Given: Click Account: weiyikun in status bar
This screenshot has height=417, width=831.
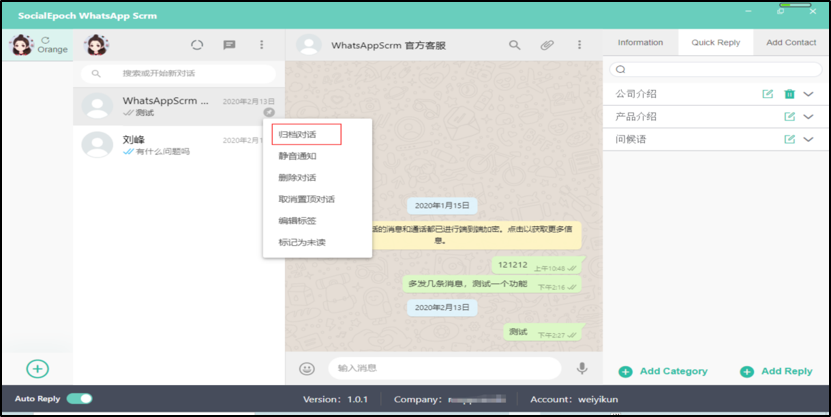Looking at the screenshot, I should click(574, 400).
